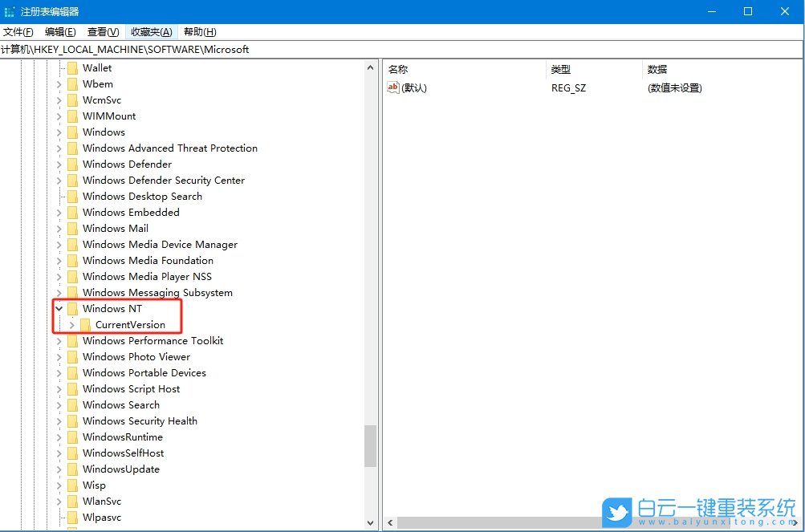This screenshot has height=532, width=805.
Task: Click the Registry Editor icon in title bar
Action: click(9, 11)
